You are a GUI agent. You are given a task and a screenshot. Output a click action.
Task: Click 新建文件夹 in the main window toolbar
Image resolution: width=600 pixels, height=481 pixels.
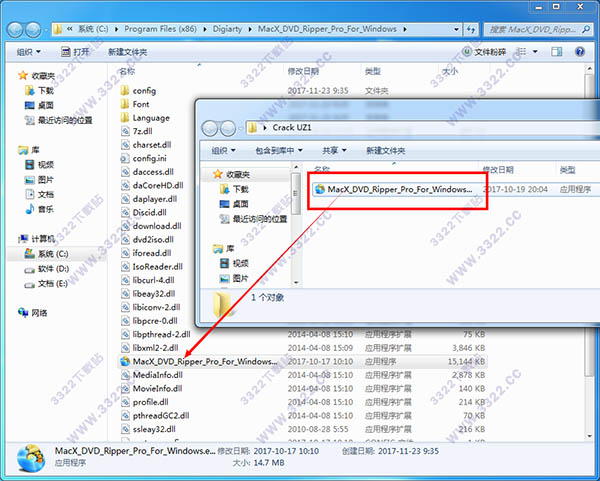tap(127, 52)
